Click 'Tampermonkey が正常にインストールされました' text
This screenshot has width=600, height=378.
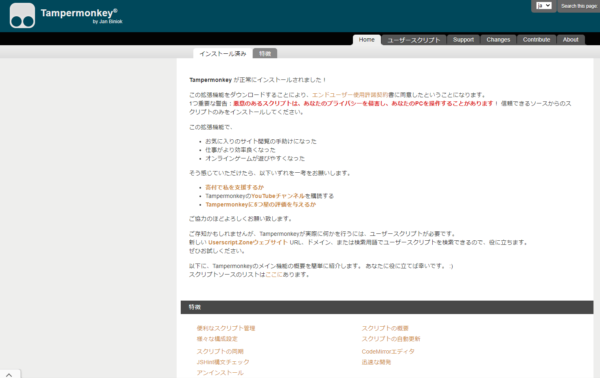tap(258, 80)
